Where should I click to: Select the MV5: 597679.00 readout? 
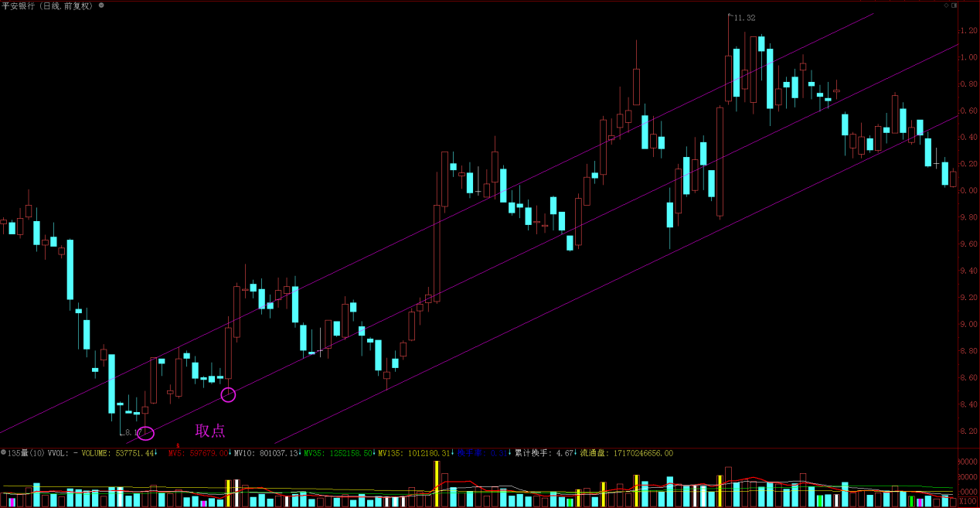click(x=199, y=453)
